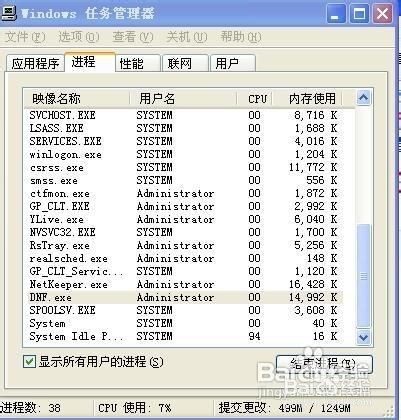Sort by 映像名称 column header
This screenshot has width=401, height=420.
pos(77,99)
